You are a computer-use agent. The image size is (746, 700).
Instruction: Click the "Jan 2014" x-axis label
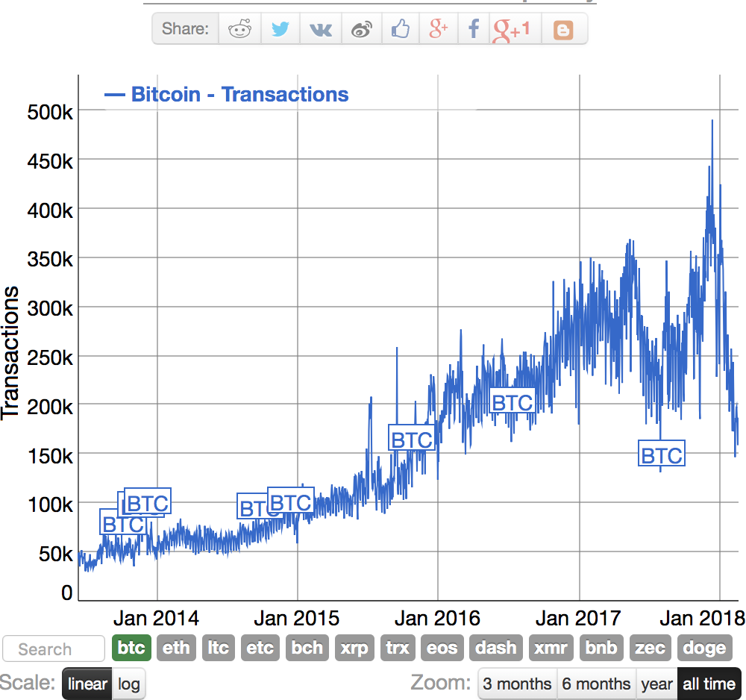click(156, 618)
